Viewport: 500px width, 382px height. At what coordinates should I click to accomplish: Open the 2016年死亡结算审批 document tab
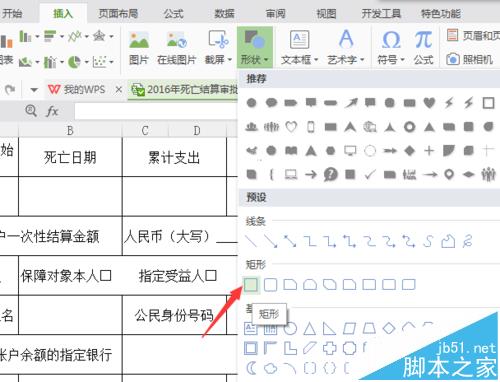[x=184, y=89]
